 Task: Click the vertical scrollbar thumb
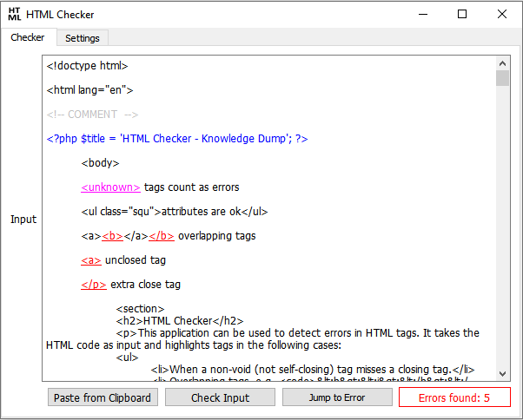tap(502, 79)
